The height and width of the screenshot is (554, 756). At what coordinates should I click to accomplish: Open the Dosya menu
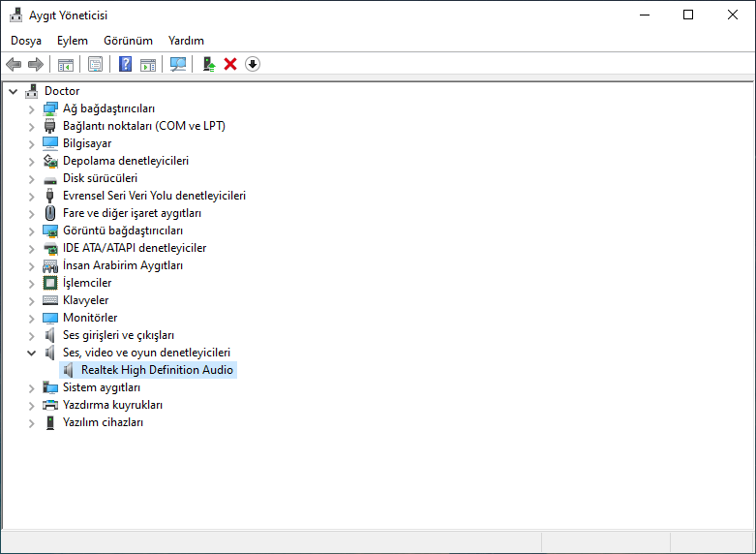[x=26, y=41]
